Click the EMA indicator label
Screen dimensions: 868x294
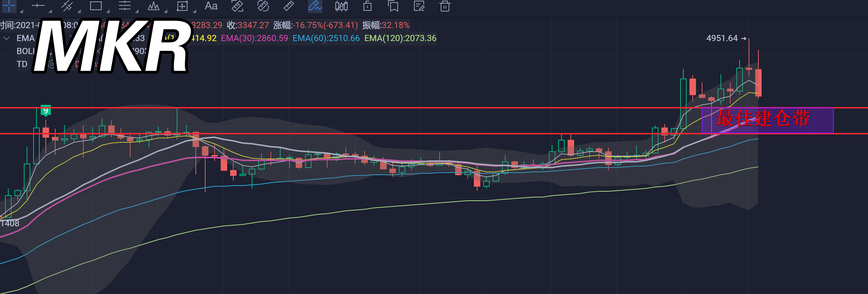(26, 38)
